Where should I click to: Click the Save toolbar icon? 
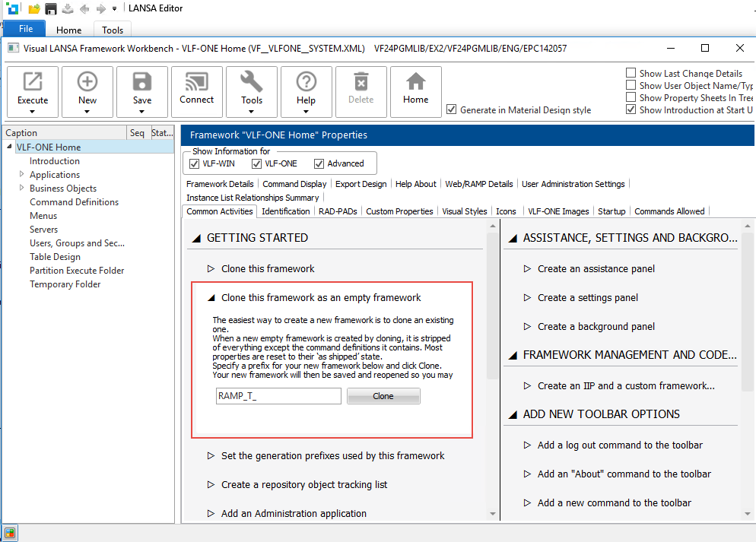(142, 82)
